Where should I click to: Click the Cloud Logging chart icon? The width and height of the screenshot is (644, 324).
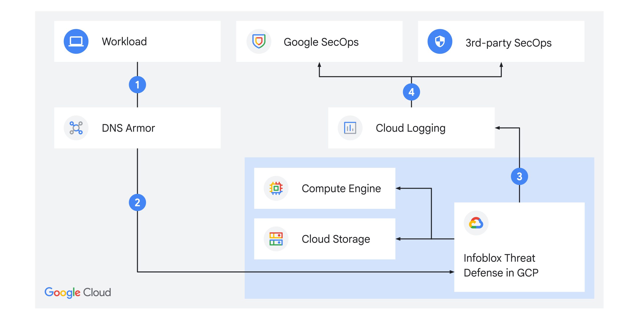[x=350, y=128]
